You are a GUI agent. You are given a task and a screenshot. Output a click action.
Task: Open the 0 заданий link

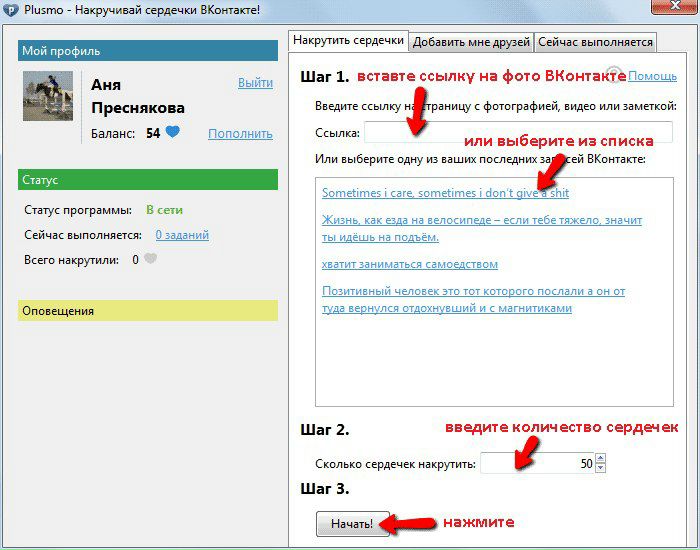[182, 235]
